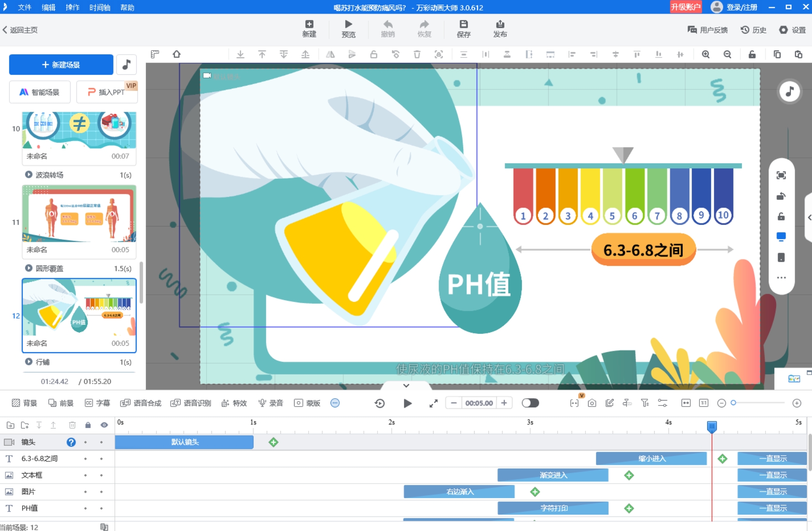Toggle the unlock icon in the canvas toolbar
This screenshot has width=812, height=531.
coord(752,54)
